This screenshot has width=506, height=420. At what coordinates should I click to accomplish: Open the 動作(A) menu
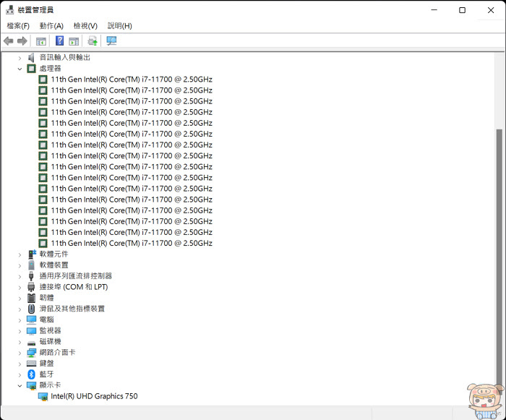(x=51, y=26)
